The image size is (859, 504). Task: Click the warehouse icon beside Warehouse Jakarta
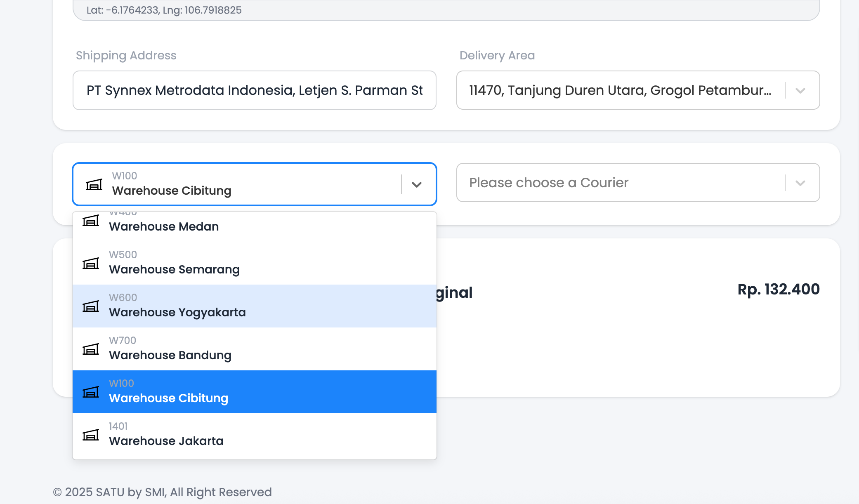pos(91,435)
